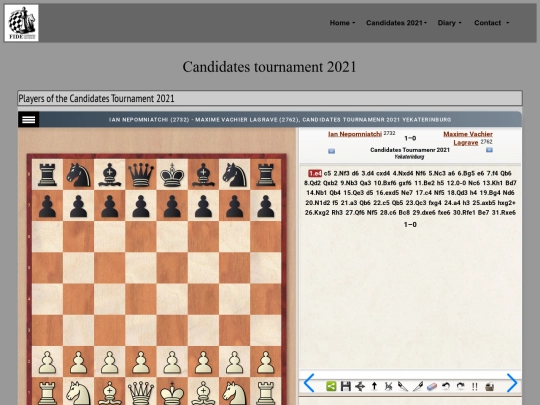Jump to final move 31.Rxe6
The height and width of the screenshot is (405, 540).
504,212
